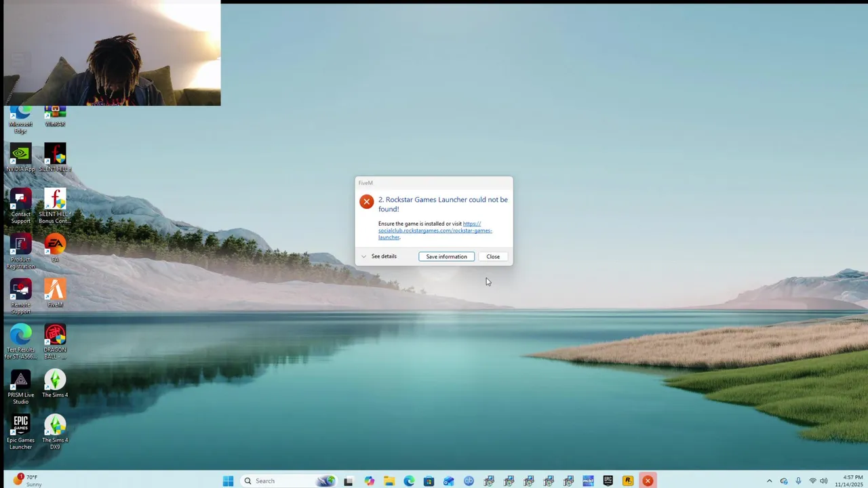
Task: Select SILENT HILL f Bonus Content icon
Action: click(x=55, y=206)
